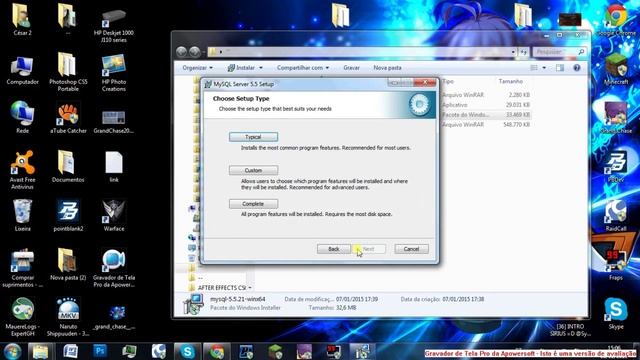640x360 pixels.
Task: Select the 2.280 KB WinRAR archive row
Action: [x=486, y=95]
